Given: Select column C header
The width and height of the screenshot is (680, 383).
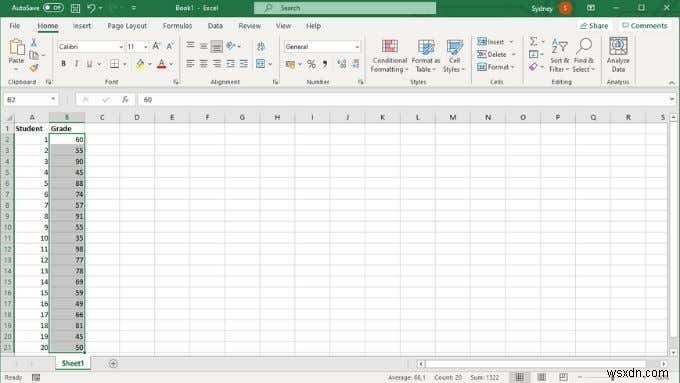Looking at the screenshot, I should pos(102,117).
